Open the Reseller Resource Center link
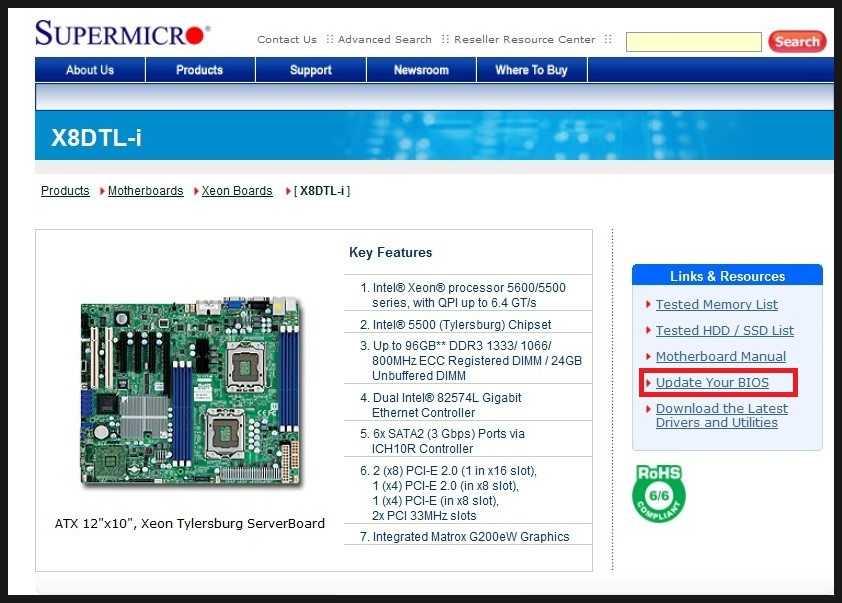The height and width of the screenshot is (603, 842). 525,39
